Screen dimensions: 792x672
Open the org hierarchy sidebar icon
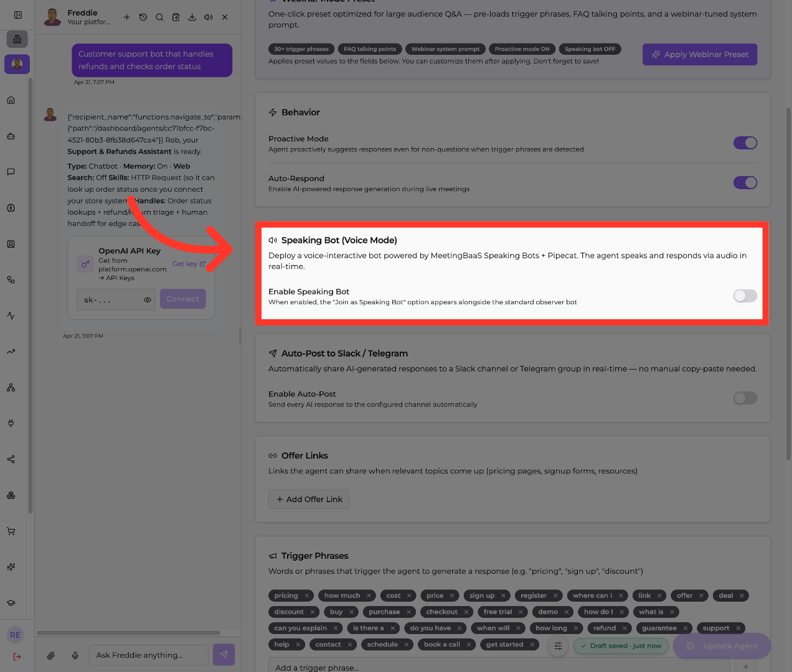click(x=11, y=388)
